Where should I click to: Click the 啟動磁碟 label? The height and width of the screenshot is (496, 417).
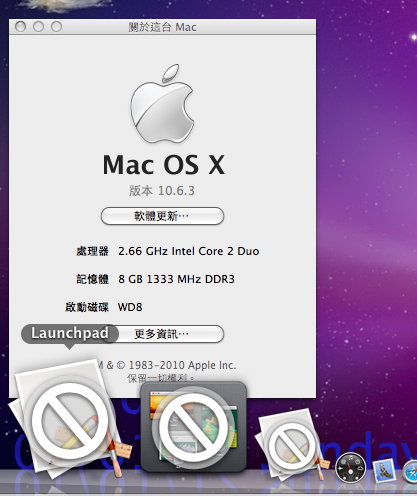coord(87,307)
